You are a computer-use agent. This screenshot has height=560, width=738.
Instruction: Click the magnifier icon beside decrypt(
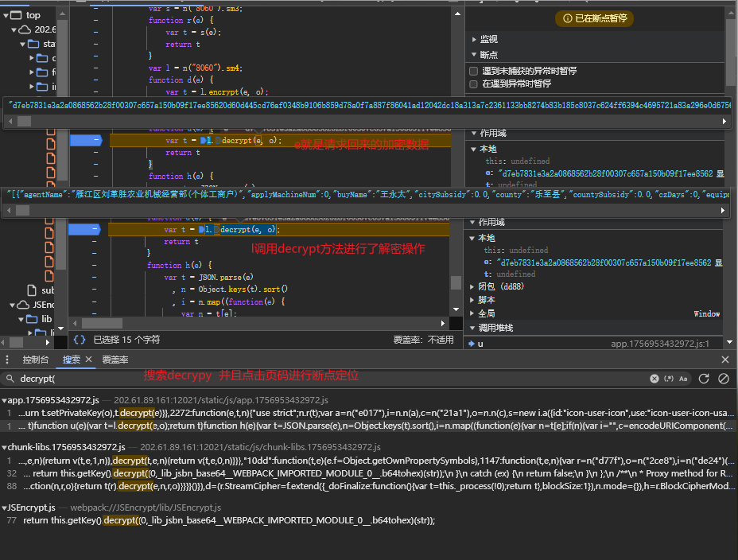point(10,379)
